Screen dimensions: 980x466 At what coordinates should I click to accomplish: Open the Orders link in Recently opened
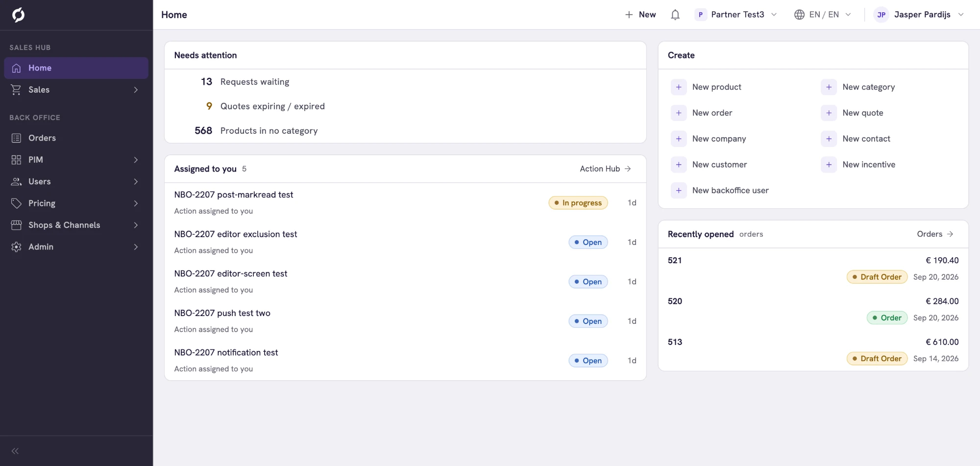tap(935, 234)
